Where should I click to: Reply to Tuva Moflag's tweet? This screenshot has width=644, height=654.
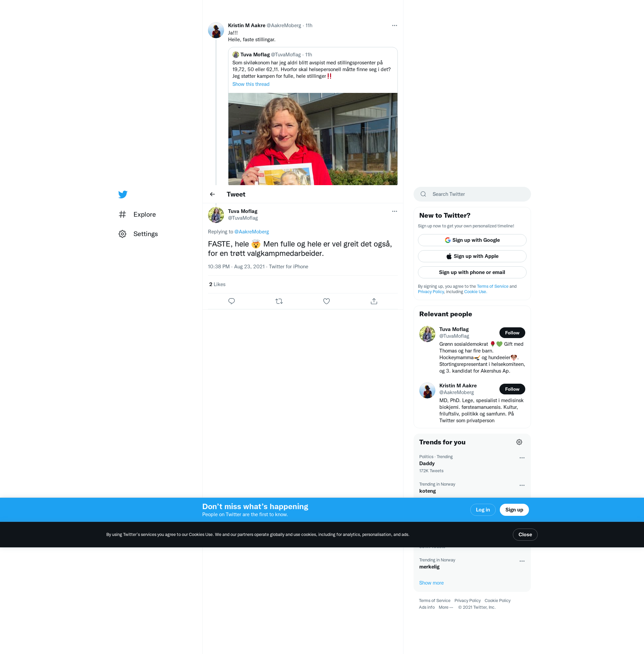tap(232, 301)
